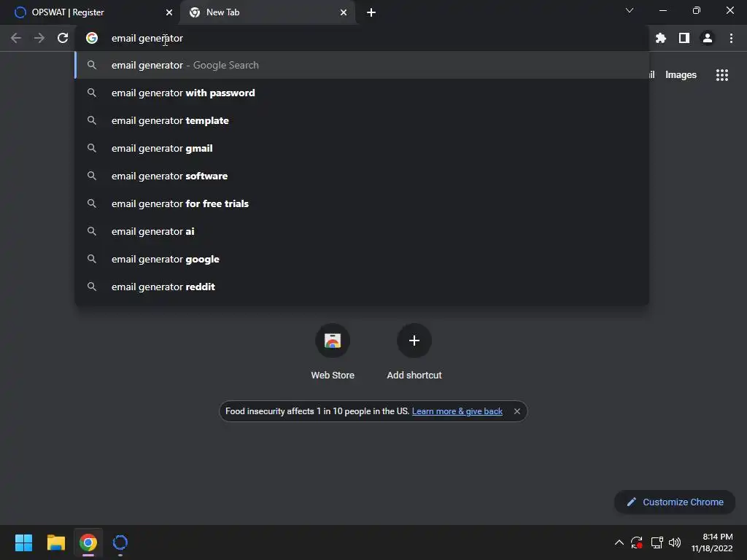Open the volume speaker icon
Viewport: 747px width, 560px height.
(675, 542)
